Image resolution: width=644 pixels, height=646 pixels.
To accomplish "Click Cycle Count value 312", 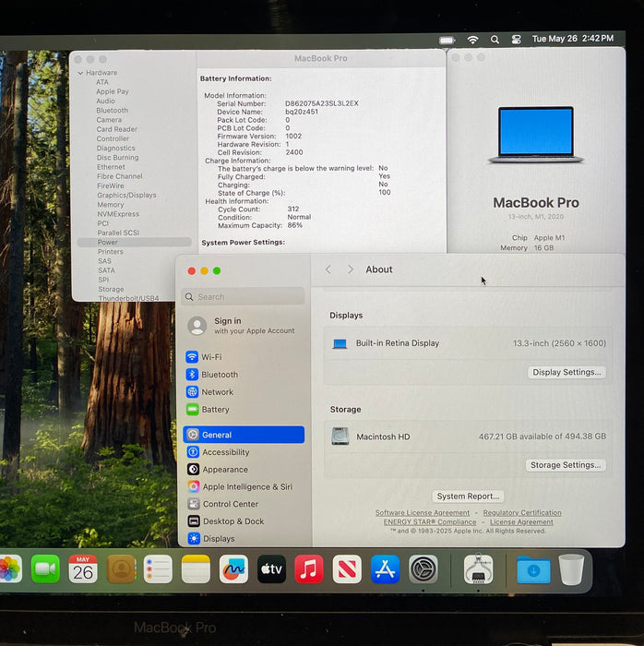I will point(293,209).
